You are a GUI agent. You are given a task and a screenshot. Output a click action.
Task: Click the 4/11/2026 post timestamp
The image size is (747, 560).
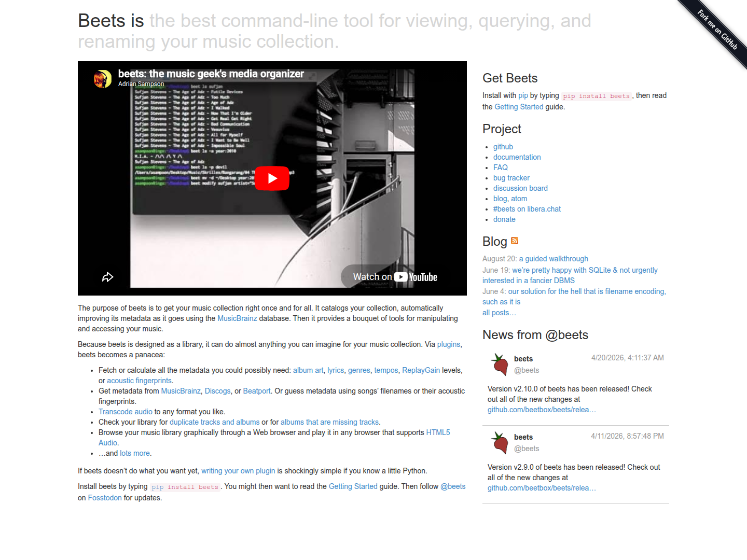point(628,436)
